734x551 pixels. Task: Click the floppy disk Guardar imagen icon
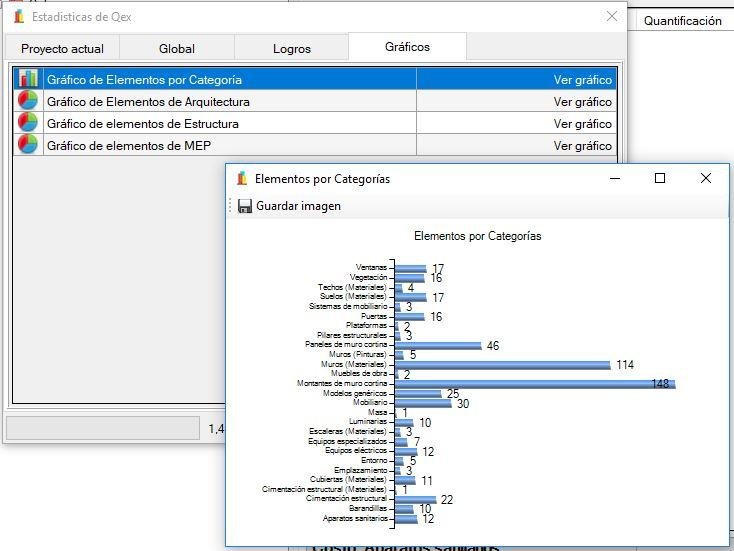(x=244, y=206)
